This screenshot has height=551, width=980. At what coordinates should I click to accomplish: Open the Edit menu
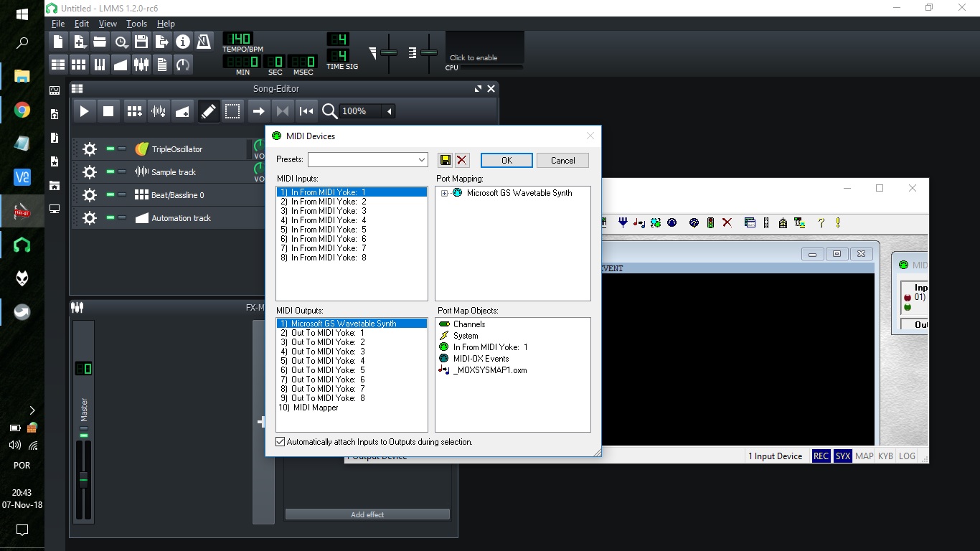point(81,24)
